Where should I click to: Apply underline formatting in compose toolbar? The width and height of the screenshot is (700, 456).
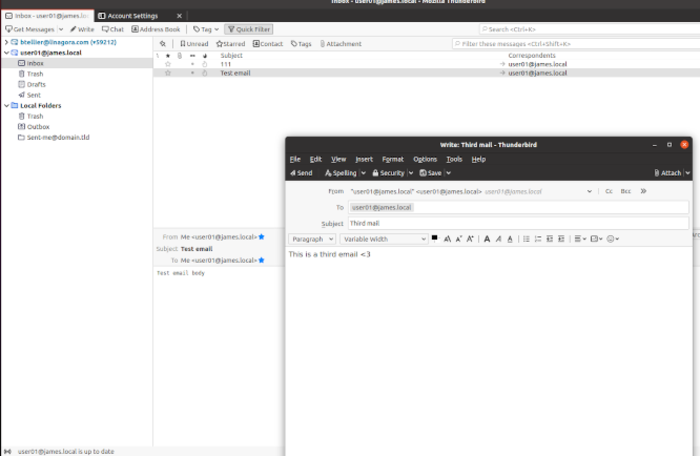point(510,239)
